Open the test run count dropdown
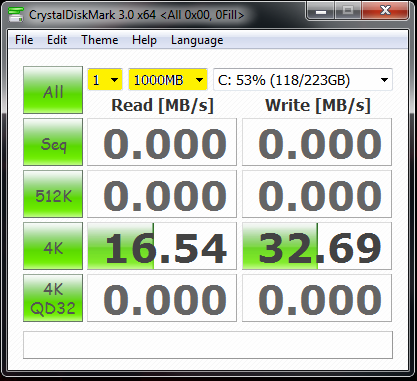This screenshot has width=417, height=381. coord(105,80)
